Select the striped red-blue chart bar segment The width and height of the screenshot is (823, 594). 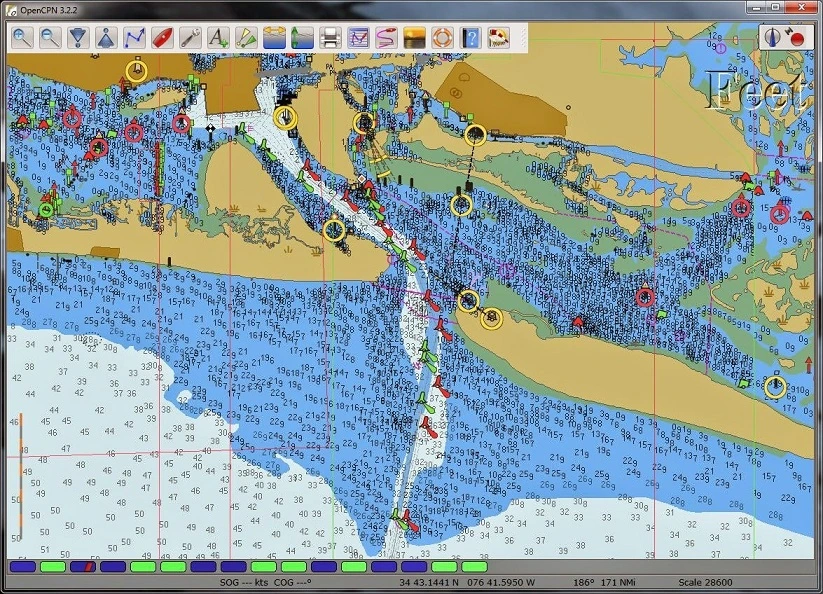[83, 567]
